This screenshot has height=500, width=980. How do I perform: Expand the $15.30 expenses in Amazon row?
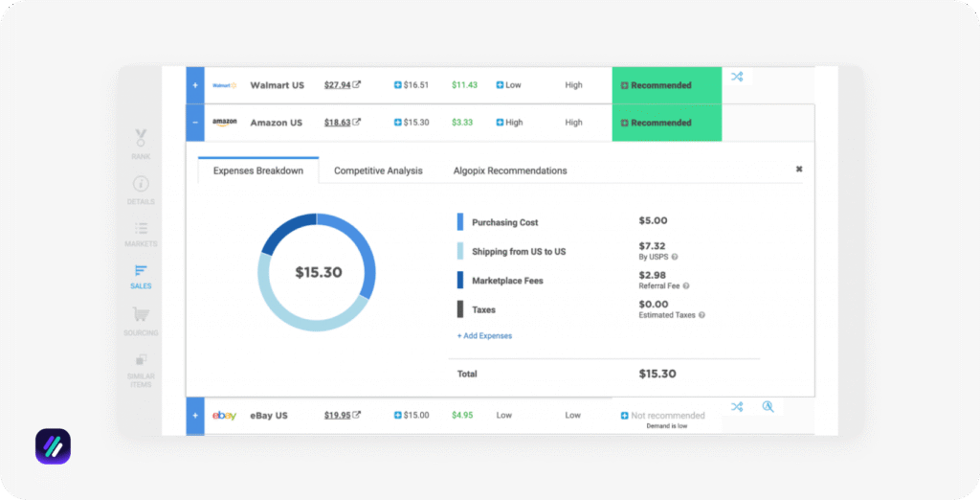click(x=398, y=123)
